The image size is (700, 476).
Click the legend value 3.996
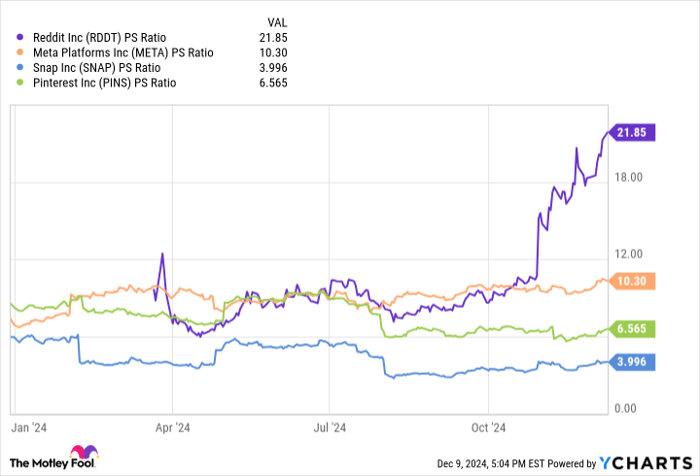point(273,67)
